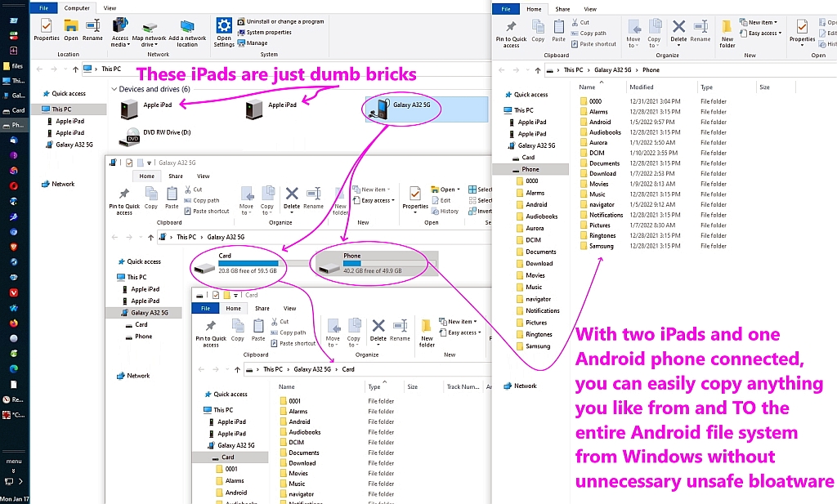Select DCIM folder in Phone file list

(x=596, y=153)
